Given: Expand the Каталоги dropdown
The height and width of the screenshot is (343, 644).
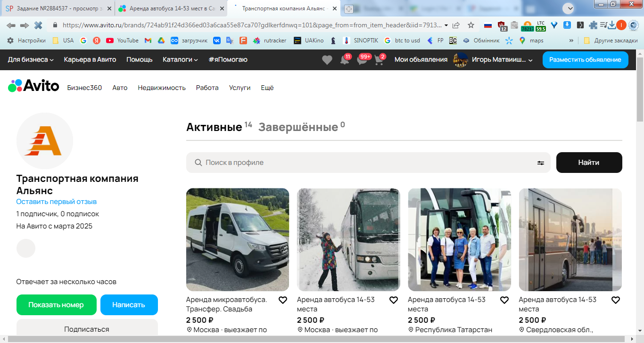Looking at the screenshot, I should pyautogui.click(x=180, y=60).
